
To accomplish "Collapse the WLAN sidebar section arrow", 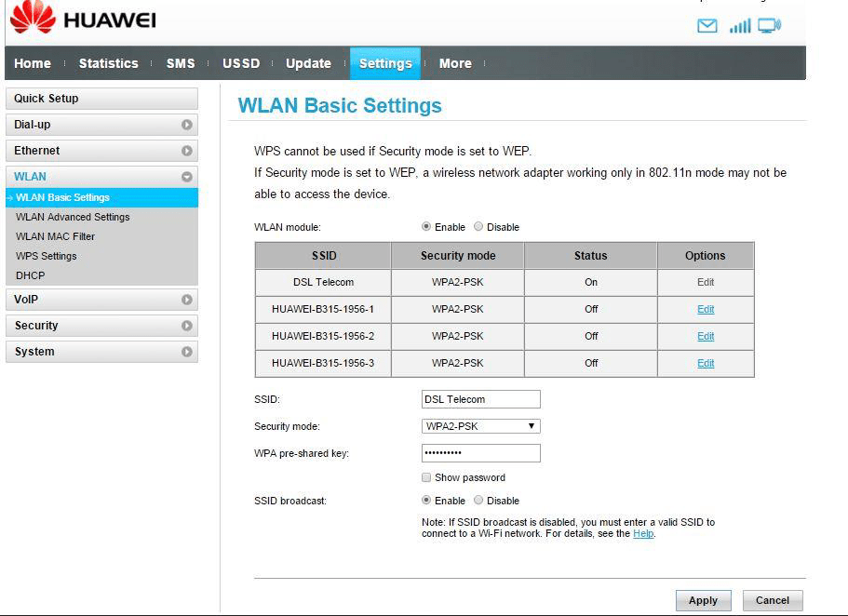I will click(x=187, y=177).
